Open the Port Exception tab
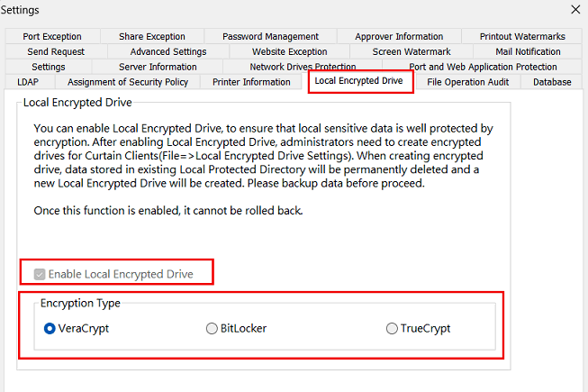Viewport: 588px width, 392px height. tap(52, 37)
